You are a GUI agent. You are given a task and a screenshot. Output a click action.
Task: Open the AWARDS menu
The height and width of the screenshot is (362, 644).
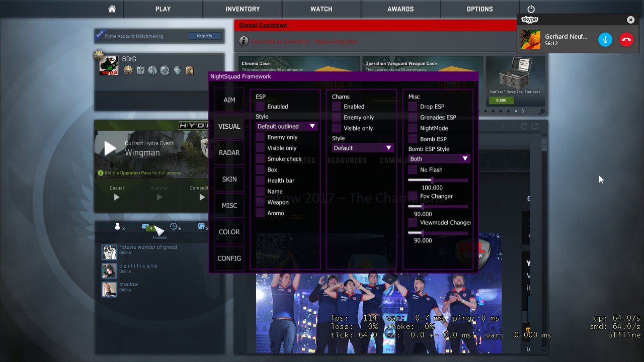400,9
